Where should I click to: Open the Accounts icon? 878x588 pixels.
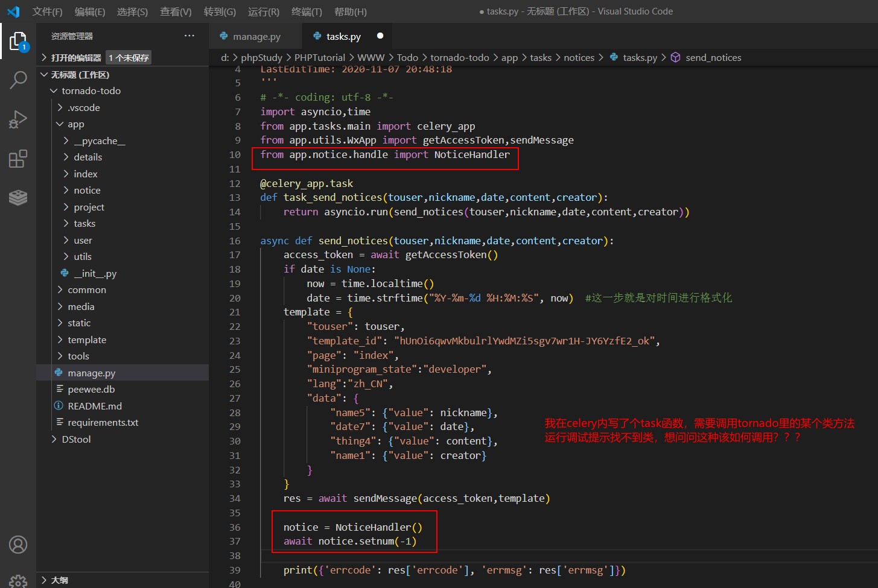tap(18, 545)
